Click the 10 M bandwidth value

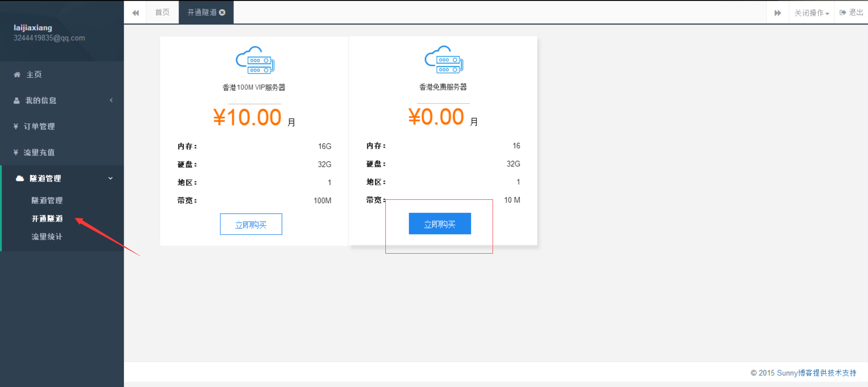pos(512,200)
